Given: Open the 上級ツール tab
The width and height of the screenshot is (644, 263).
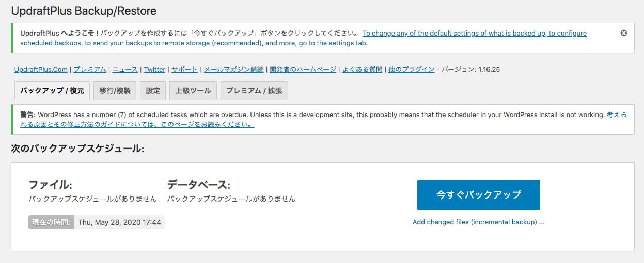Looking at the screenshot, I should 193,90.
